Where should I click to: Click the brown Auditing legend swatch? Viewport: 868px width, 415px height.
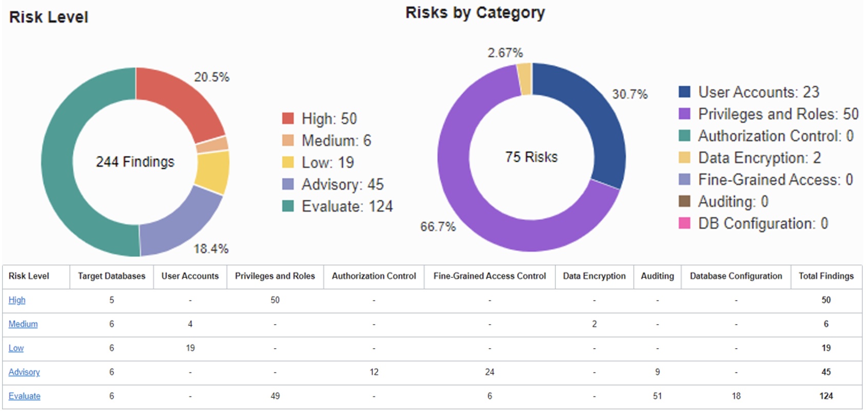pyautogui.click(x=684, y=201)
